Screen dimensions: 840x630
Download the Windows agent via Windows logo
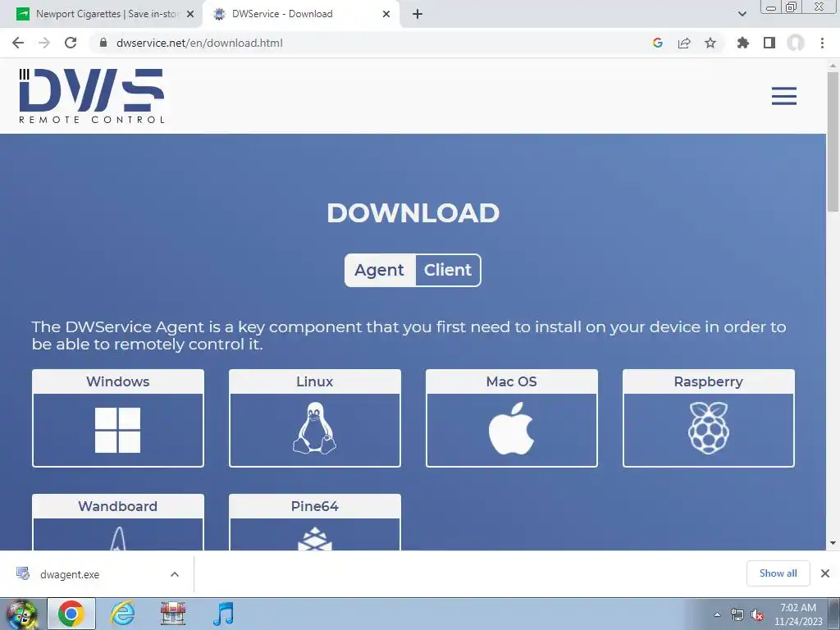[118, 430]
